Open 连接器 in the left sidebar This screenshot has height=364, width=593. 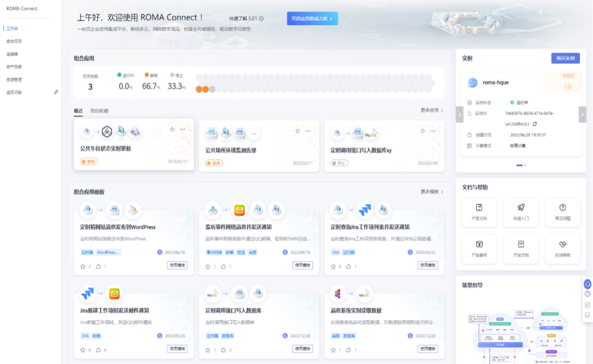tap(12, 54)
